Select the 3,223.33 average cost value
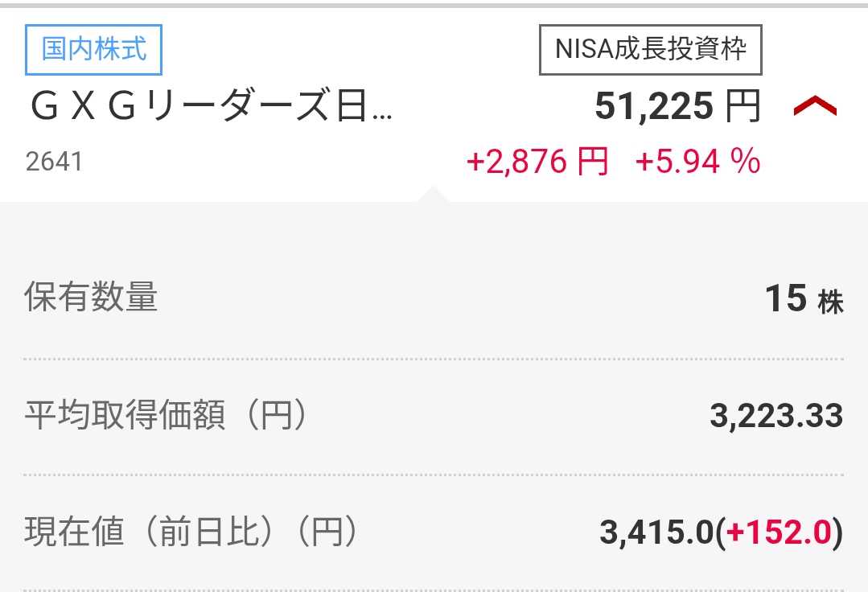Screen dimensions: 868x592 [776, 416]
